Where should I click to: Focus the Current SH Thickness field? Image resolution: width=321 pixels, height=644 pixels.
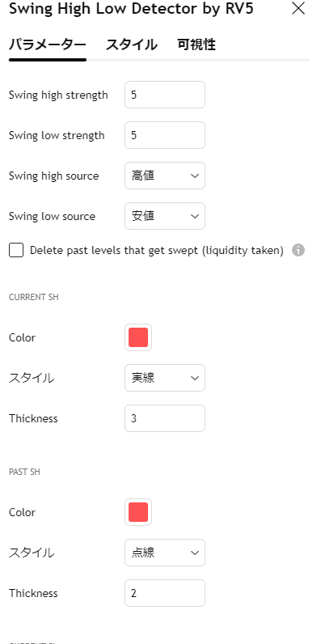tap(165, 418)
